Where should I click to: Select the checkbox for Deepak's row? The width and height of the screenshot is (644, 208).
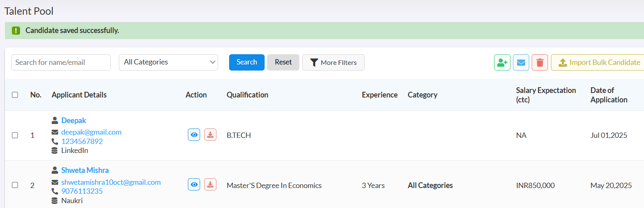[15, 135]
